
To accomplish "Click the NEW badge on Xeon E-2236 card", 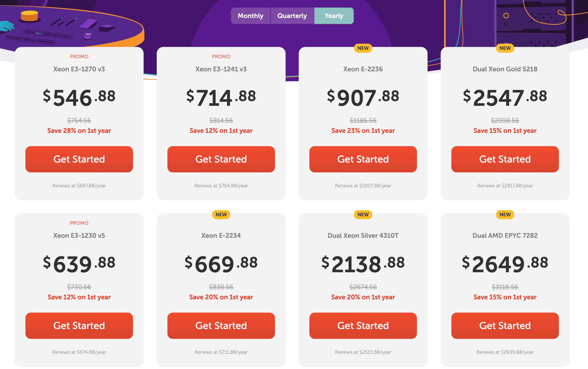I will pyautogui.click(x=363, y=48).
